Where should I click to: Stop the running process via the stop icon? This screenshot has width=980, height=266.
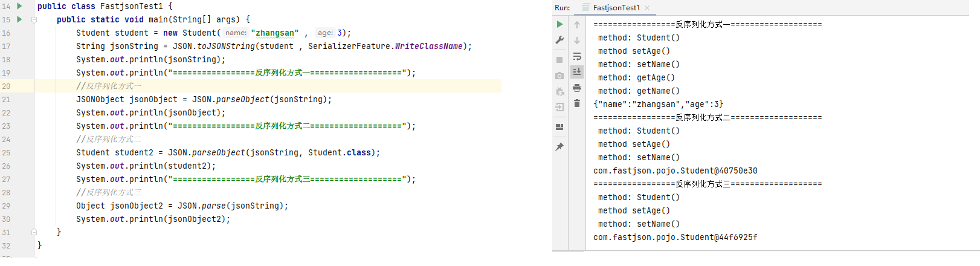coord(559,60)
